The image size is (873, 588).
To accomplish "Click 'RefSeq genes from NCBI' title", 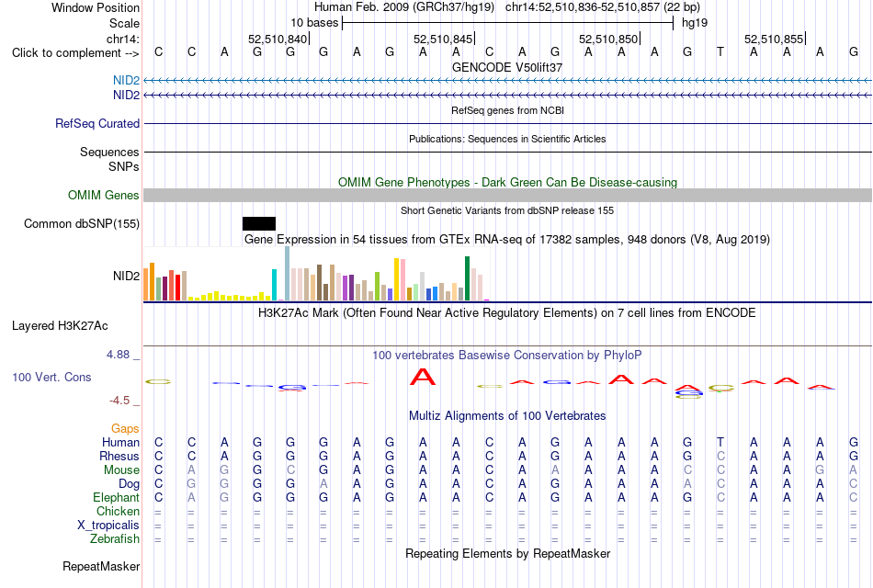I will pos(507,110).
